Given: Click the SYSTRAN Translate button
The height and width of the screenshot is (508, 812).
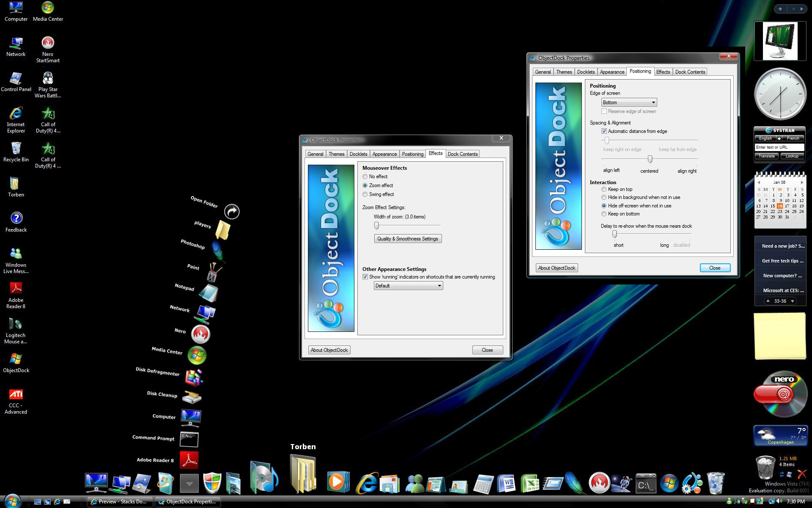Looking at the screenshot, I should click(x=766, y=156).
